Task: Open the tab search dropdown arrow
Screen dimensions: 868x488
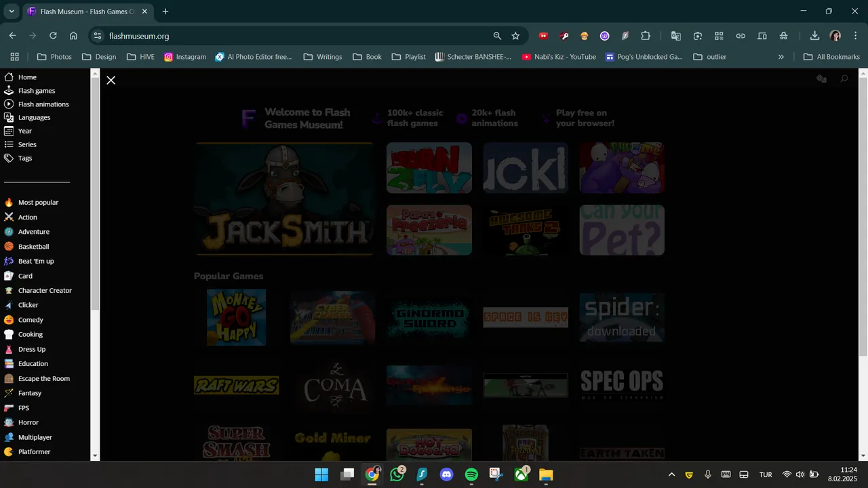Action: click(12, 12)
